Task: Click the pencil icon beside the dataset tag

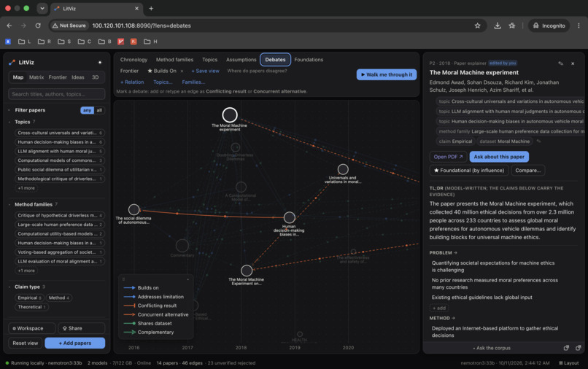Action: (538, 141)
